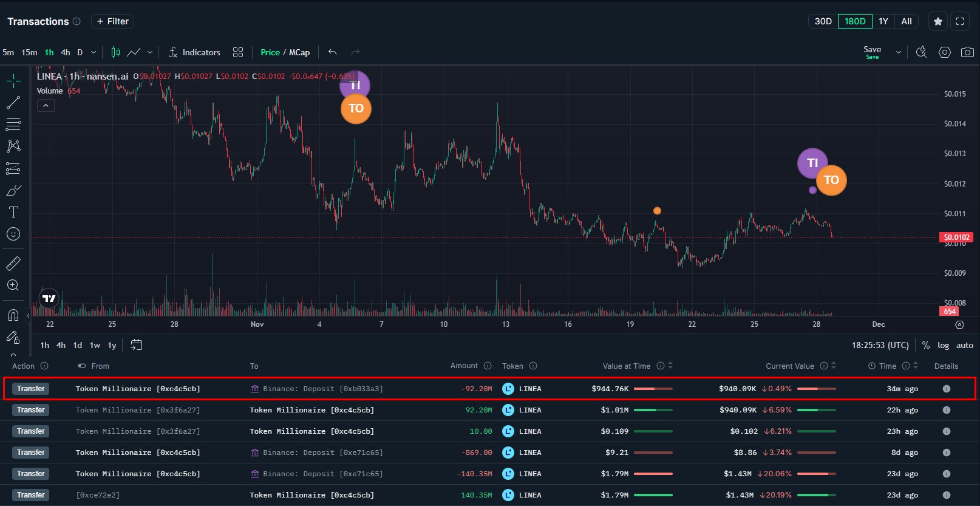Select the text annotation tool
Screen dimensions: 980x506
[x=13, y=212]
